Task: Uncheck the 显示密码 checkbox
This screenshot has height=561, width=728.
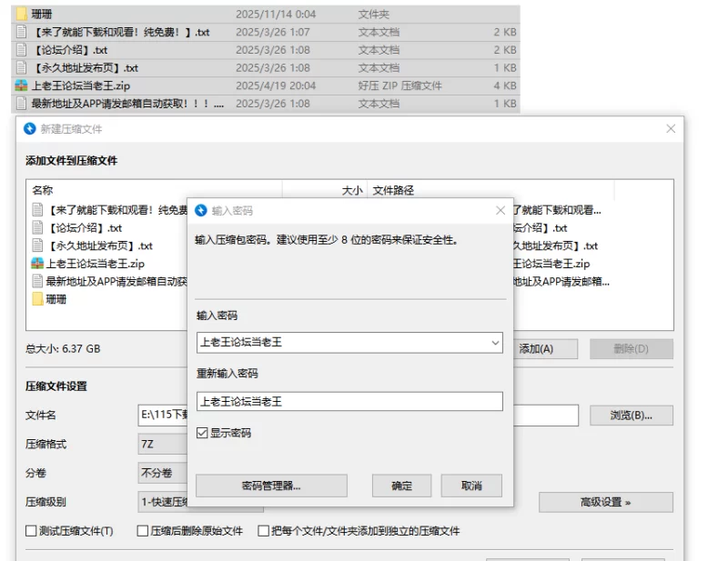Action: point(202,434)
